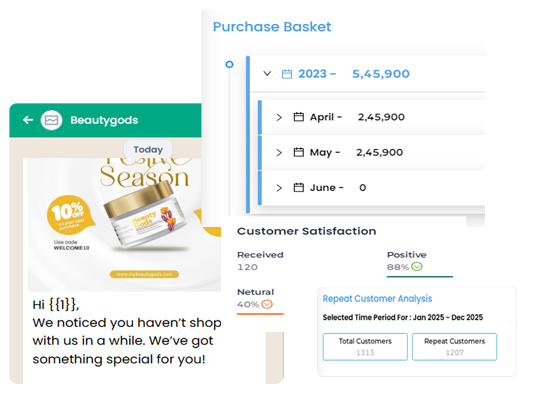Click the green smiley next to 88%
This screenshot has height=398, width=544.
pos(417,266)
